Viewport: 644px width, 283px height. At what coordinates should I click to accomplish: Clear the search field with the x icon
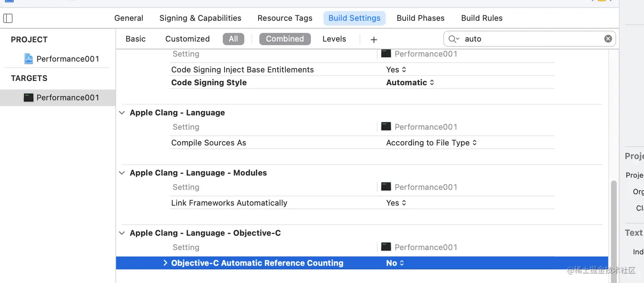point(608,39)
